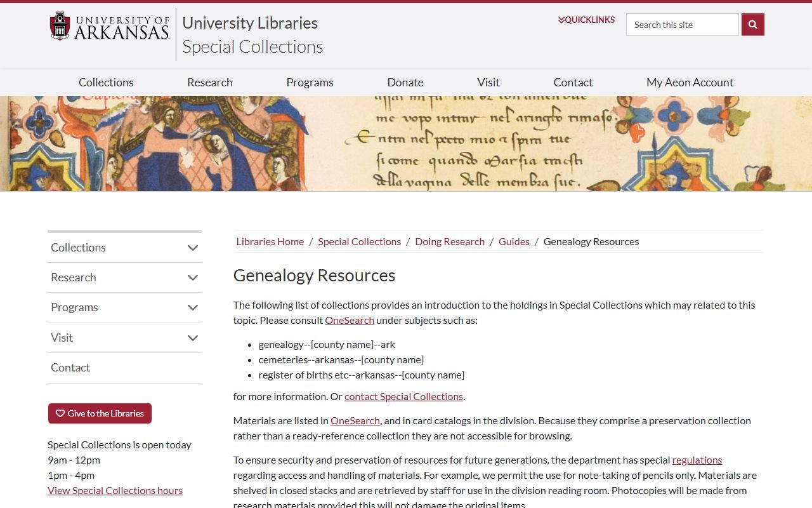Open Contact in the sidebar

[x=70, y=368]
